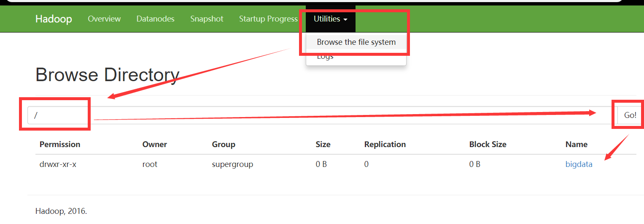Select the drwxr-xr-x permission cell

58,164
